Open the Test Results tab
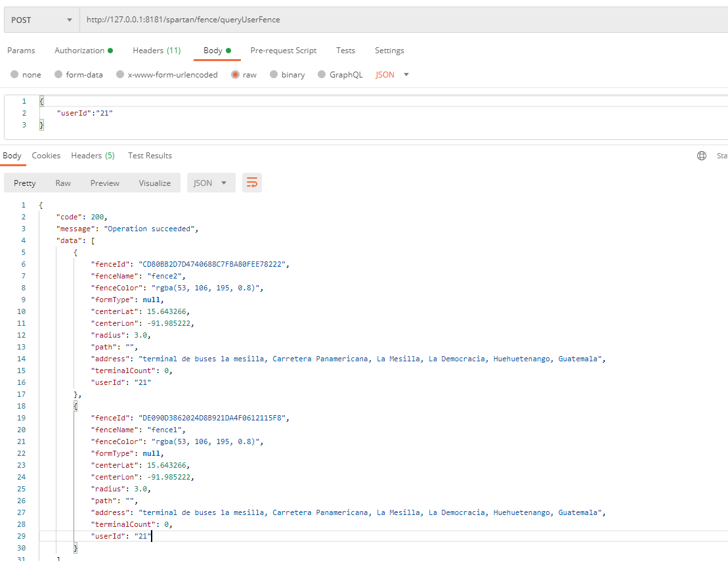Screen dimensions: 728x563 [x=150, y=156]
